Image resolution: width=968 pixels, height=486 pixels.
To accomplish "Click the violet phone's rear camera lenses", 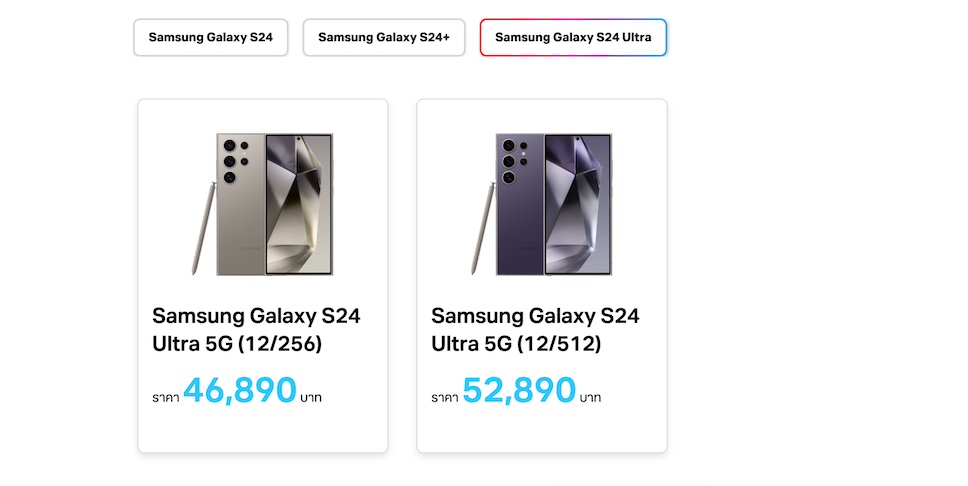I will coord(509,160).
